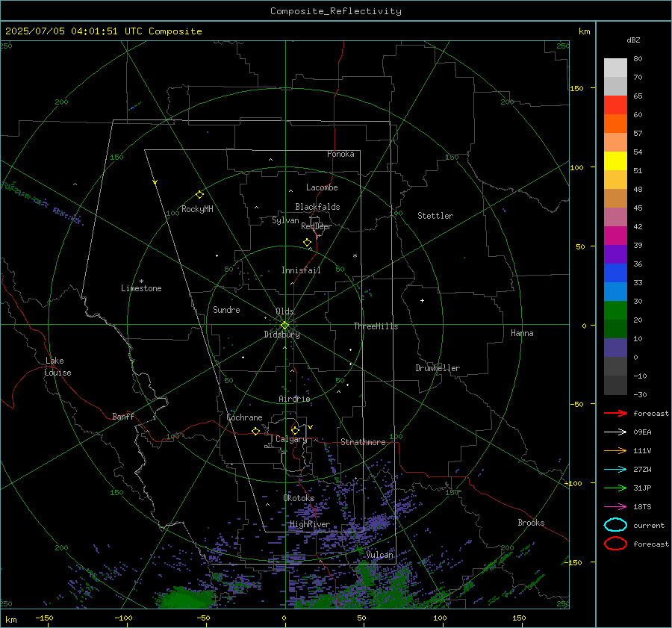
Task: Click the Cochrane label
Action: pyautogui.click(x=244, y=417)
